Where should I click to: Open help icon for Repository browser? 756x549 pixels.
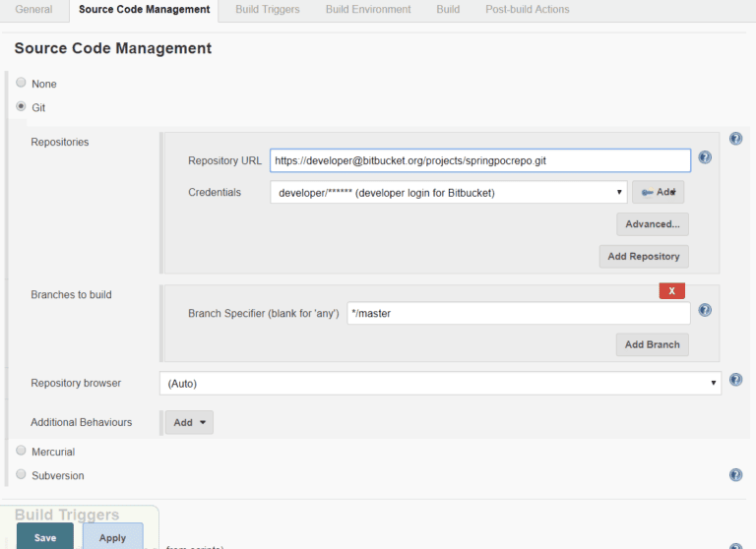pos(735,380)
